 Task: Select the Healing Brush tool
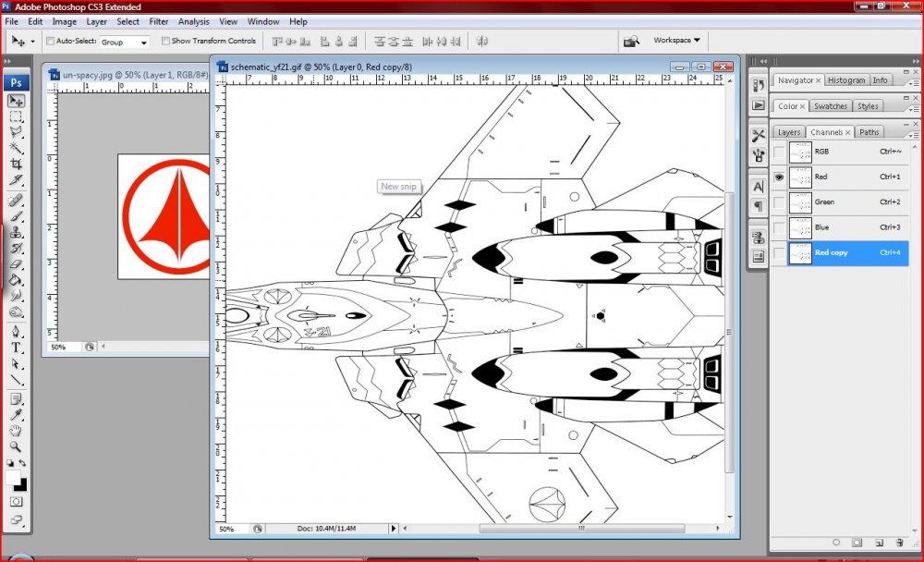(16, 200)
